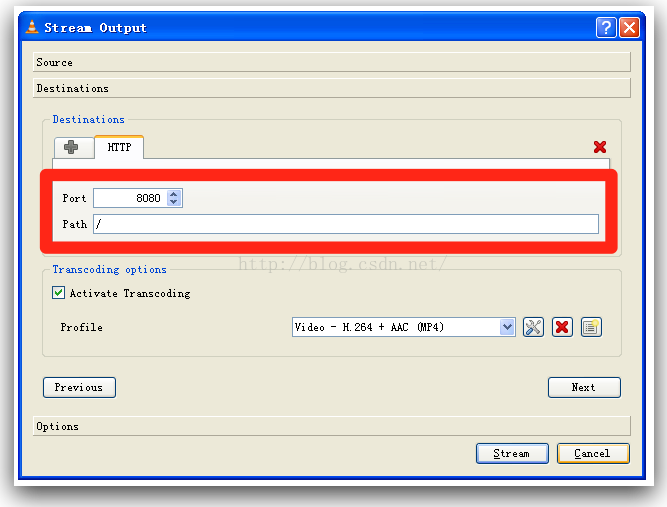Open the Profile dropdown list
667x507 pixels.
[x=507, y=327]
